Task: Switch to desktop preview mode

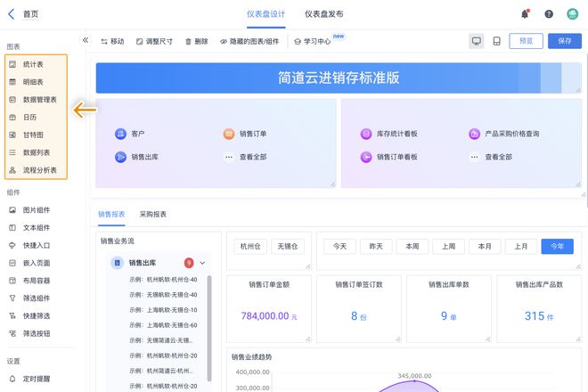Action: click(477, 41)
